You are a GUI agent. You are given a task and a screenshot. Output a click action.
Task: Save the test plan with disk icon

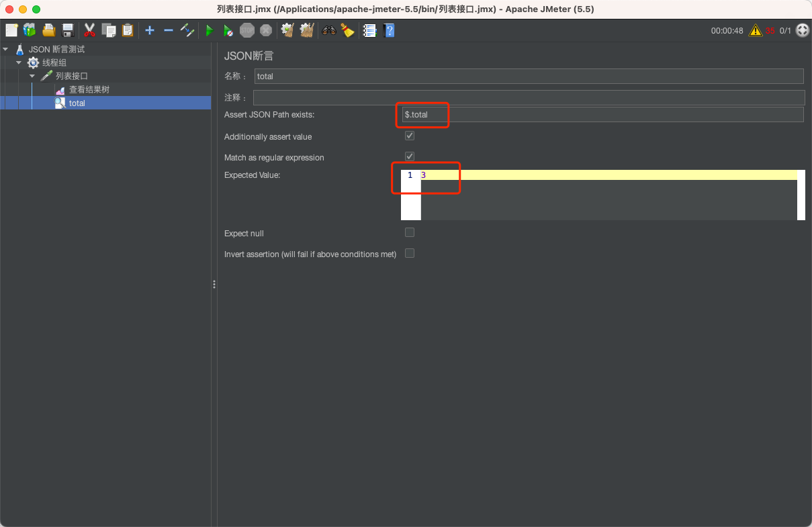coord(67,30)
